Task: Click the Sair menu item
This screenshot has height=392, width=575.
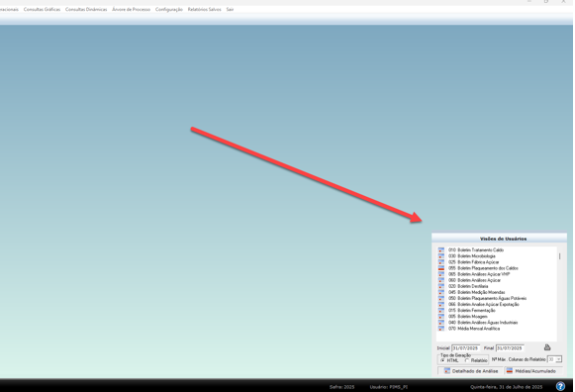Action: 230,10
